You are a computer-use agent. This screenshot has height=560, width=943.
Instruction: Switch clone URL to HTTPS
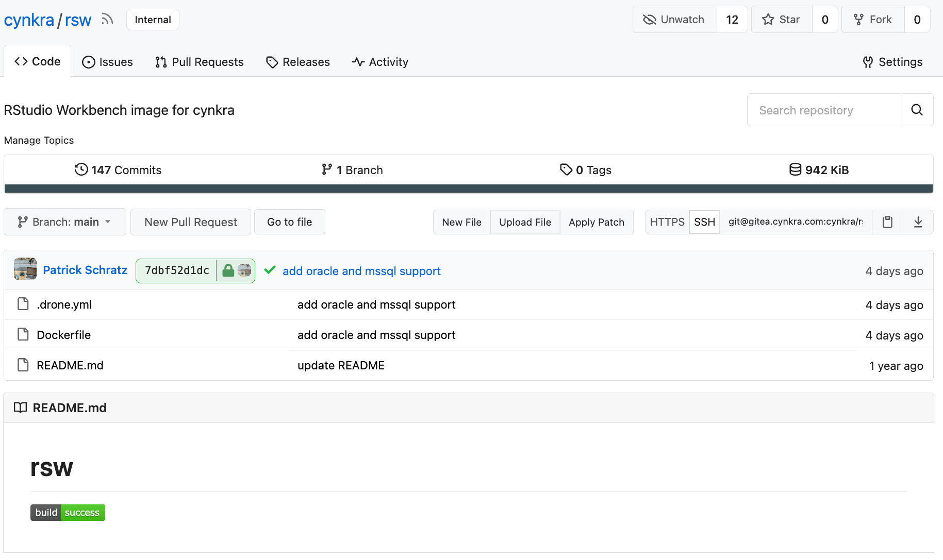click(x=667, y=222)
